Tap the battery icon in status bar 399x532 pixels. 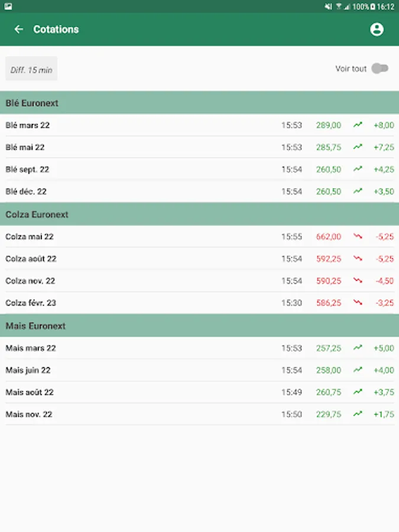373,7
